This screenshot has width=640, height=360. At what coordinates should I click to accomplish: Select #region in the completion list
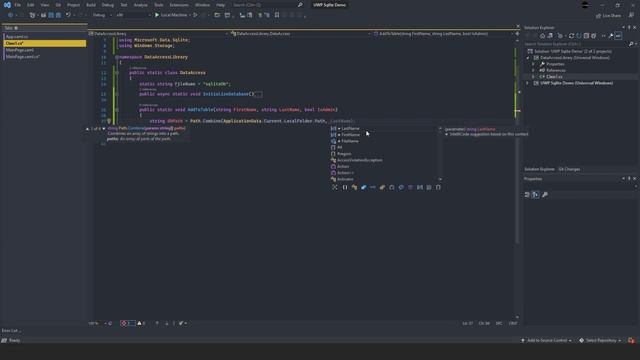point(384,154)
